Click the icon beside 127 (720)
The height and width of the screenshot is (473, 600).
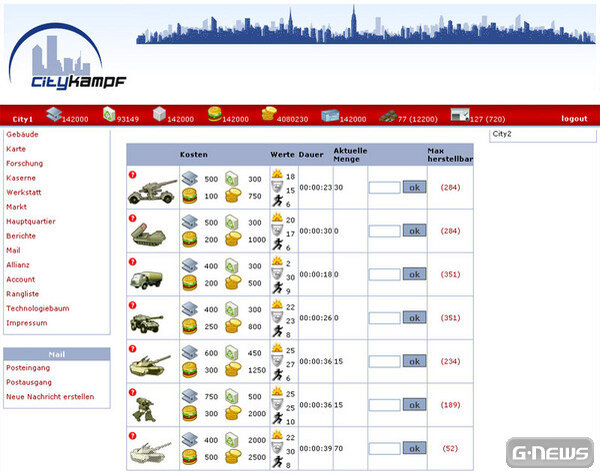click(460, 114)
